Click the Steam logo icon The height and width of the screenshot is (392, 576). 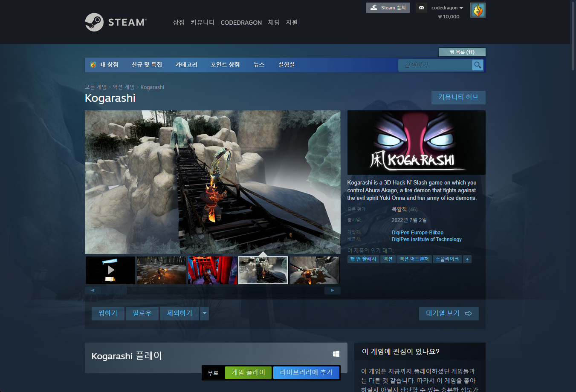94,22
